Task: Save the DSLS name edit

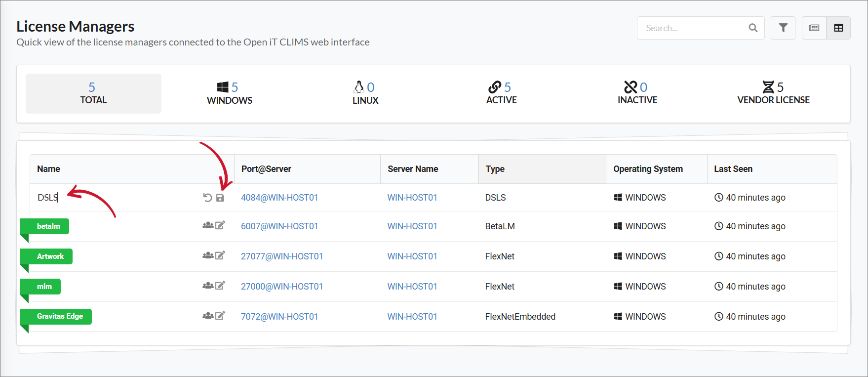Action: coord(220,198)
